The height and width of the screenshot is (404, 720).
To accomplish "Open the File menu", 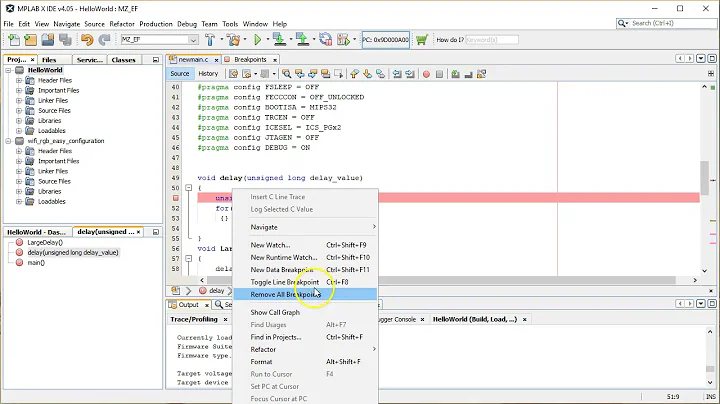I will tap(8, 24).
